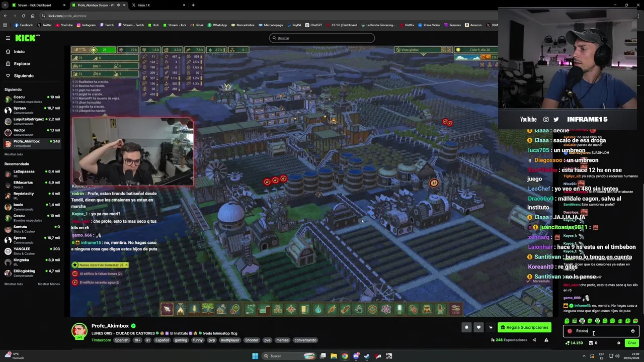The image size is (644, 362).
Task: Select the cursor tool in game toolbar
Action: [x=167, y=309]
